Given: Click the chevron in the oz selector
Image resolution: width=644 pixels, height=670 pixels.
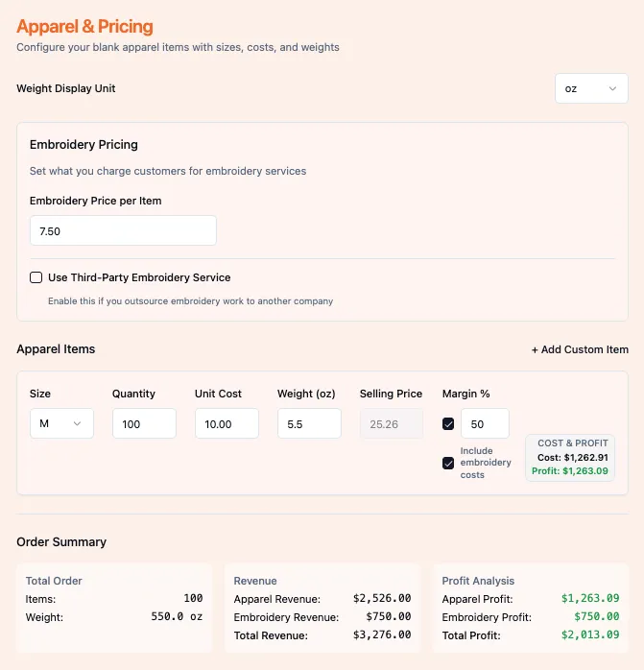Looking at the screenshot, I should 613,88.
